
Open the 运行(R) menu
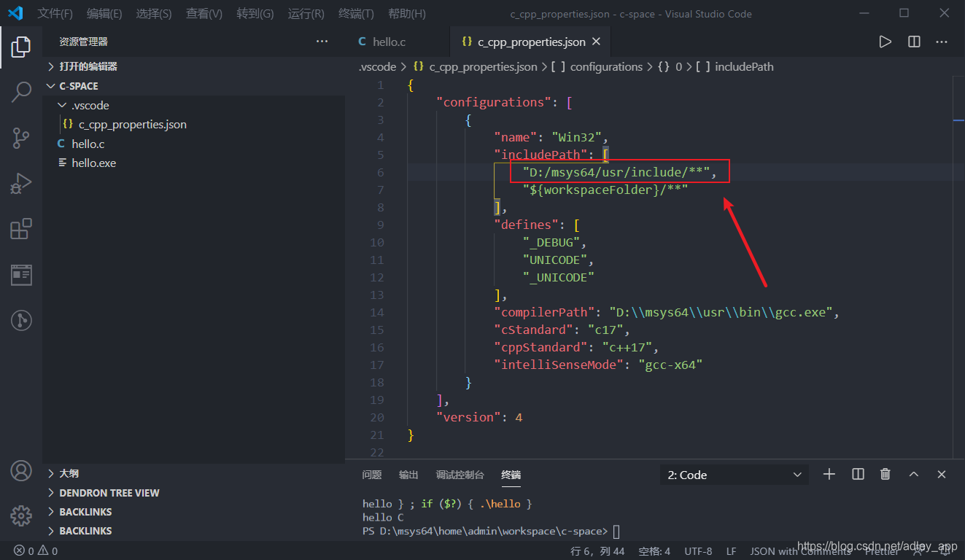pos(305,13)
